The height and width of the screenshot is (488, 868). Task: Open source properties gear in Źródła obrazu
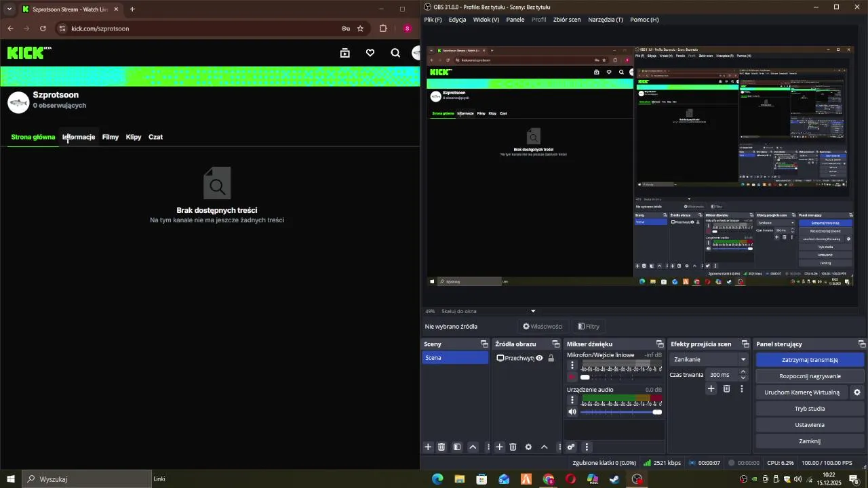(x=528, y=447)
